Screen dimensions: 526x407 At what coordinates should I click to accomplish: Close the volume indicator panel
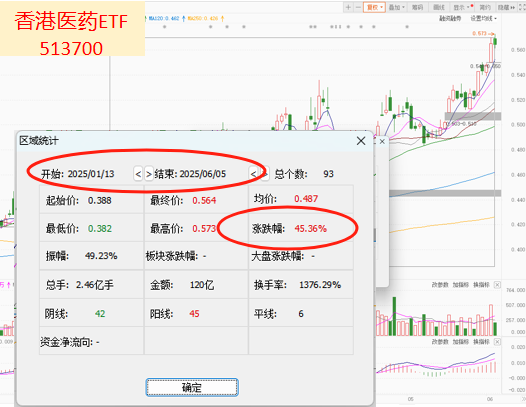pos(497,285)
